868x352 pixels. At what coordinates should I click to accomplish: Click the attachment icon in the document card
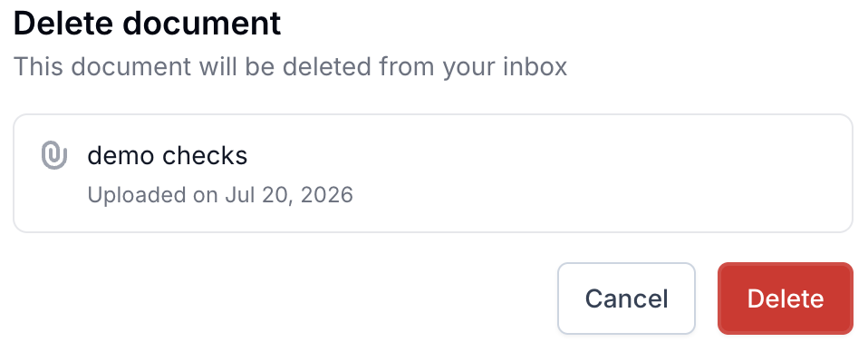(54, 156)
